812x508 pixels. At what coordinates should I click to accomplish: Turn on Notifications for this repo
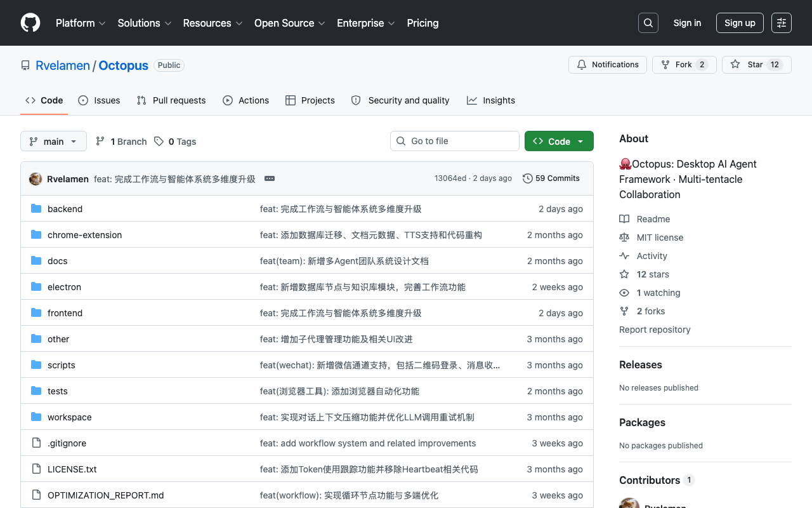(608, 65)
